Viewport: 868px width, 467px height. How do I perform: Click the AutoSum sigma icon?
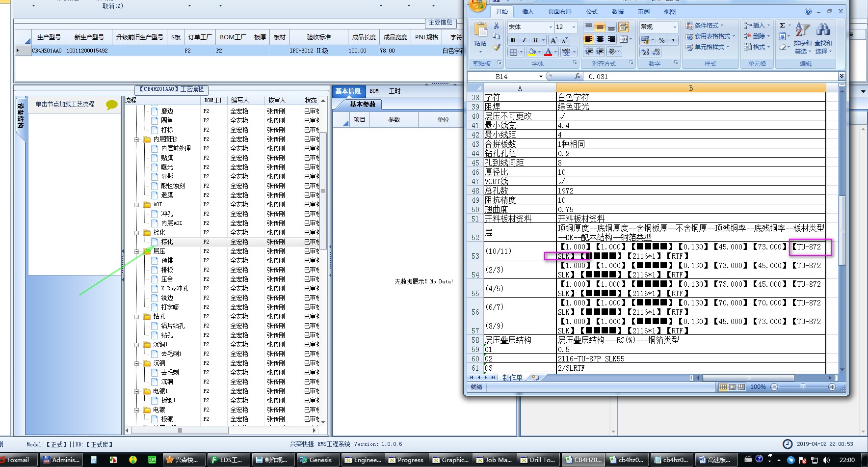click(782, 26)
